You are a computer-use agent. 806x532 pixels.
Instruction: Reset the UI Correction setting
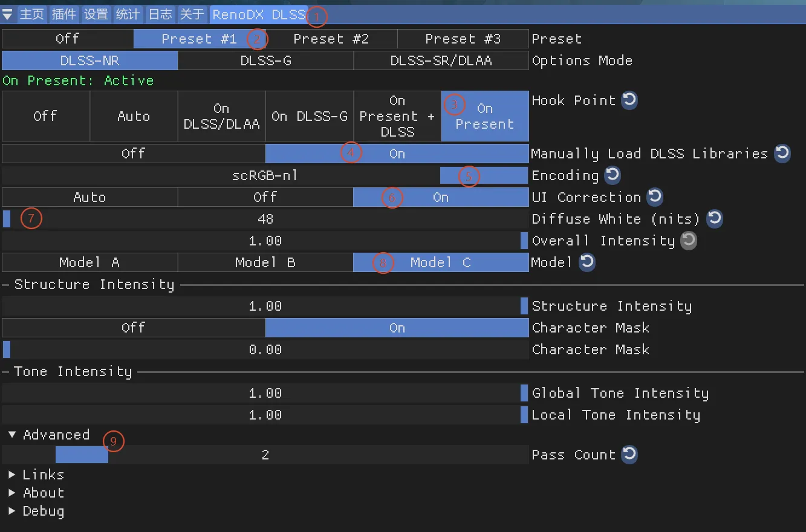pyautogui.click(x=655, y=197)
